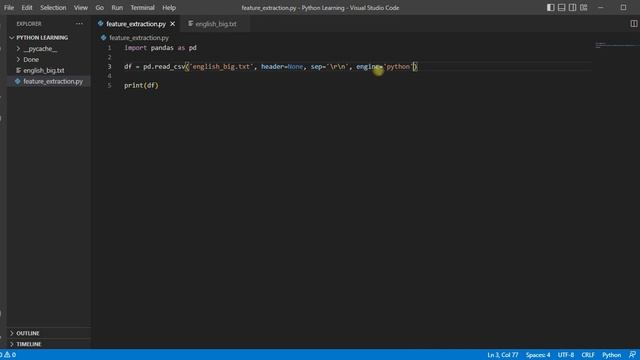Open feedback icon in status bar
This screenshot has width=640, height=360.
(632, 355)
